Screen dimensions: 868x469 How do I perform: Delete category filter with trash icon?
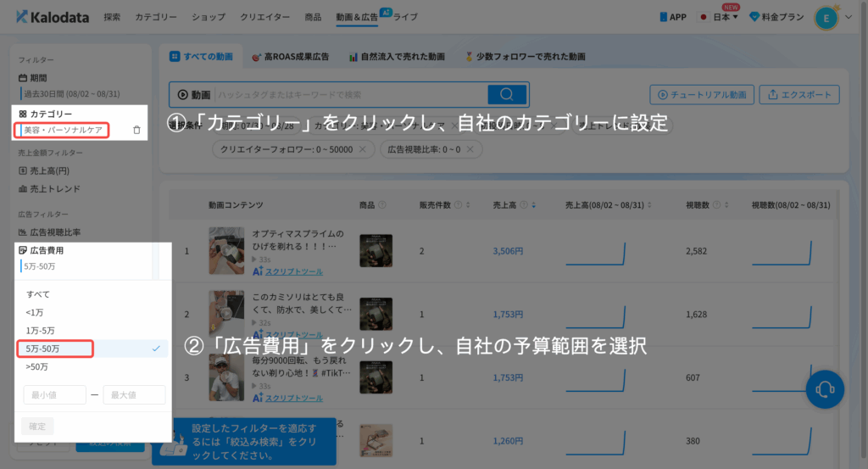(136, 130)
